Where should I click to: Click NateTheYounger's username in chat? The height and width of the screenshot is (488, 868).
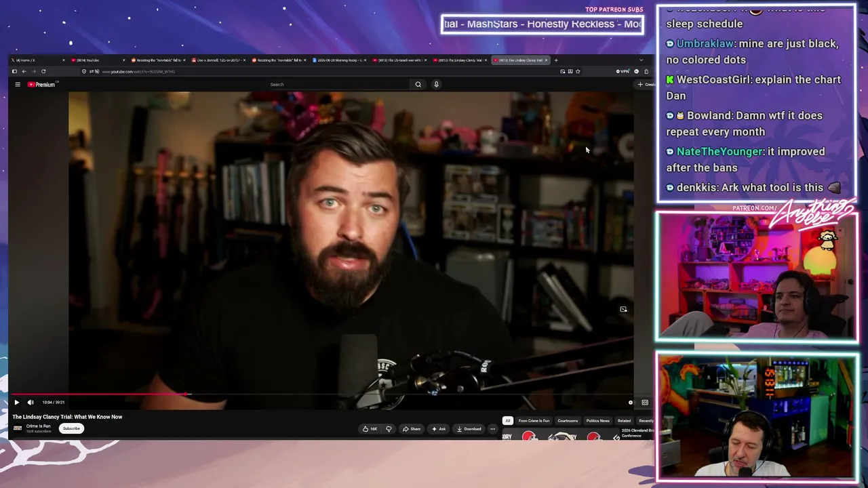pos(719,151)
